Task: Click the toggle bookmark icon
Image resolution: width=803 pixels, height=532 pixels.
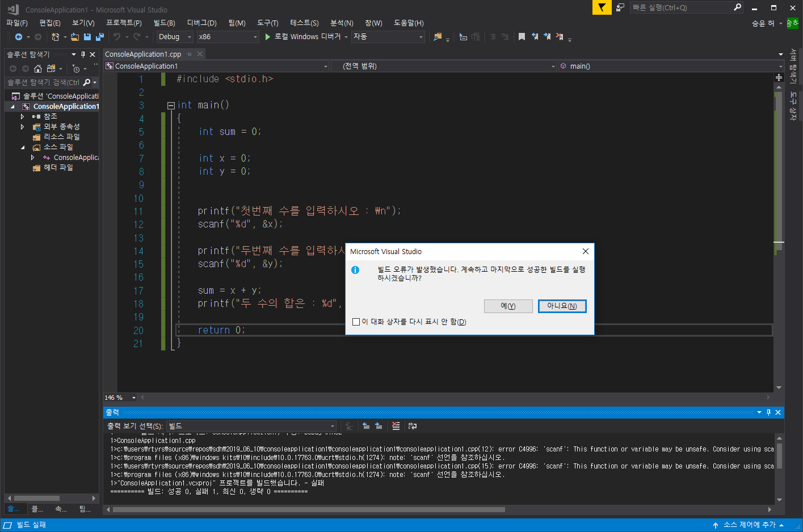Action: [522, 37]
